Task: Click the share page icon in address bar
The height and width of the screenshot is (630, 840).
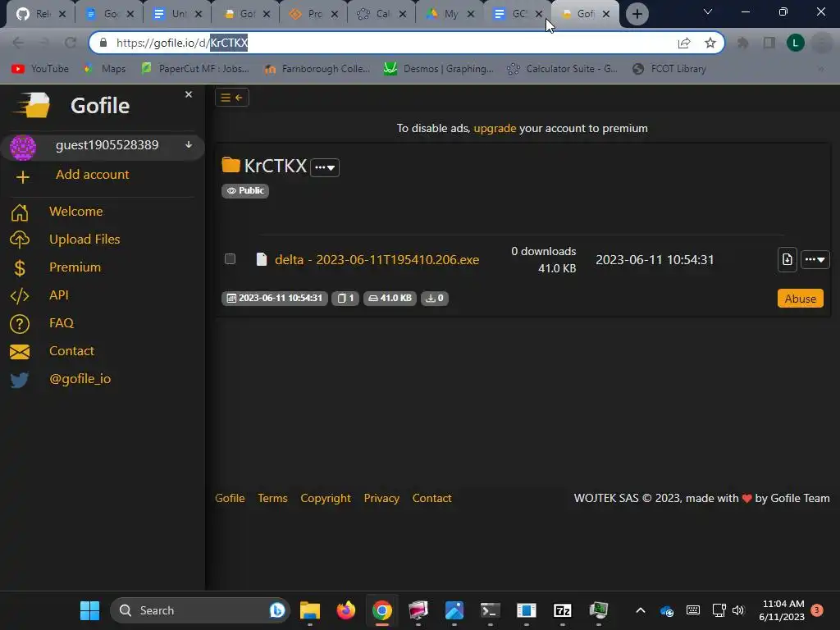Action: click(684, 43)
